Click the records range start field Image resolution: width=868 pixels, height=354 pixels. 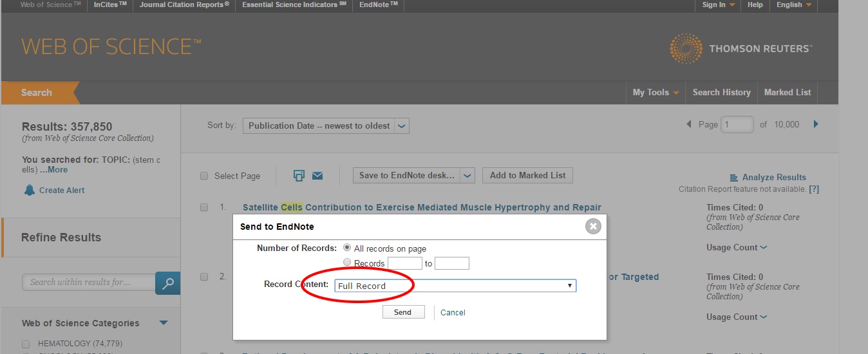coord(405,263)
